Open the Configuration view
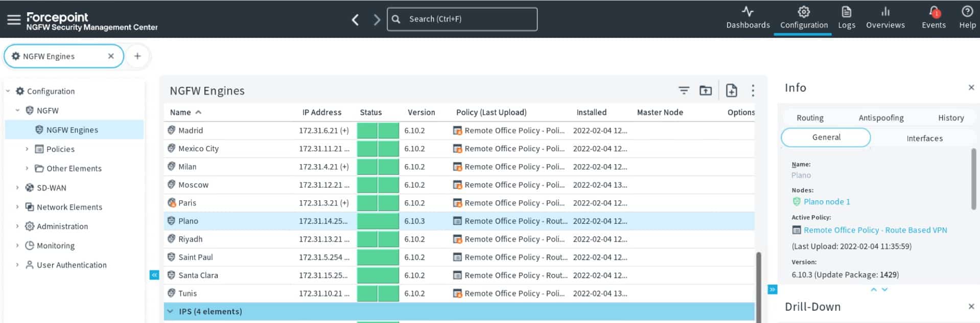The width and height of the screenshot is (980, 323). tap(804, 18)
